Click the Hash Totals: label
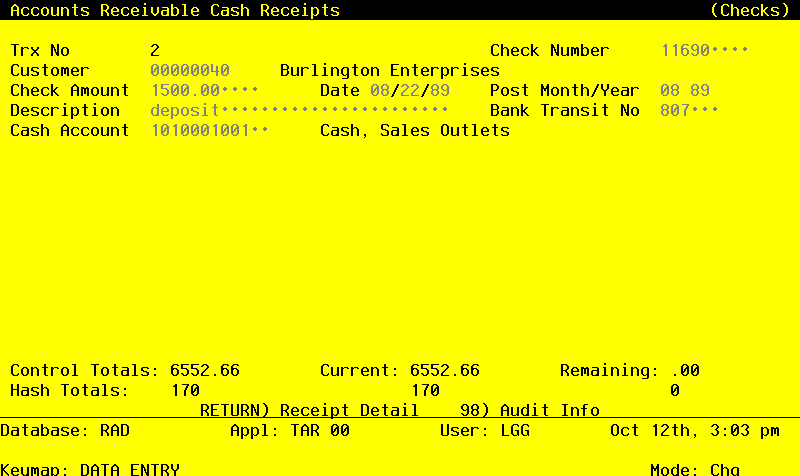 [x=69, y=390]
